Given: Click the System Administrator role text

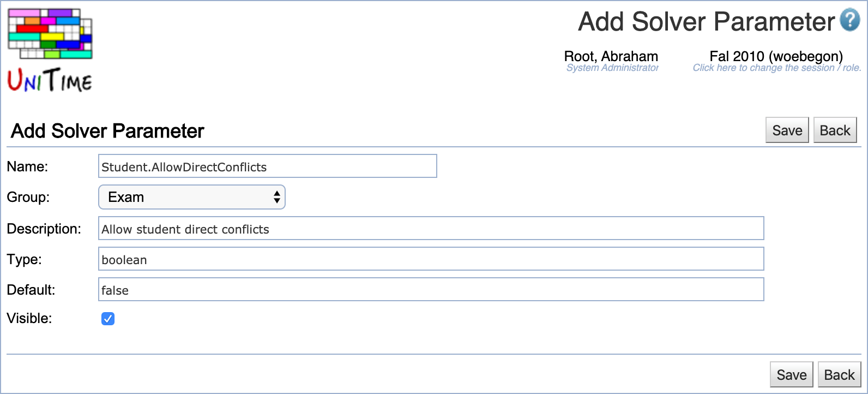Looking at the screenshot, I should (612, 68).
